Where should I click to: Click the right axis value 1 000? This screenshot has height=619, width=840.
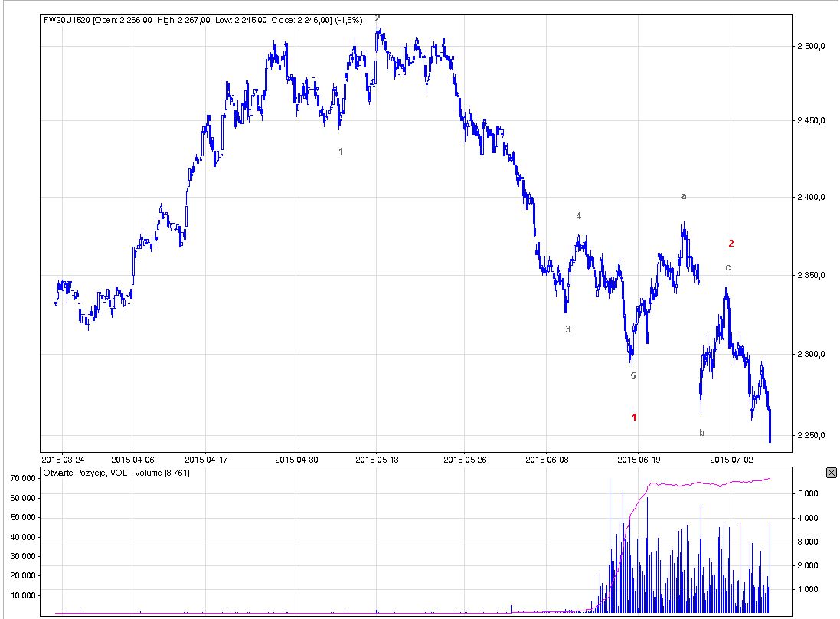pyautogui.click(x=808, y=590)
